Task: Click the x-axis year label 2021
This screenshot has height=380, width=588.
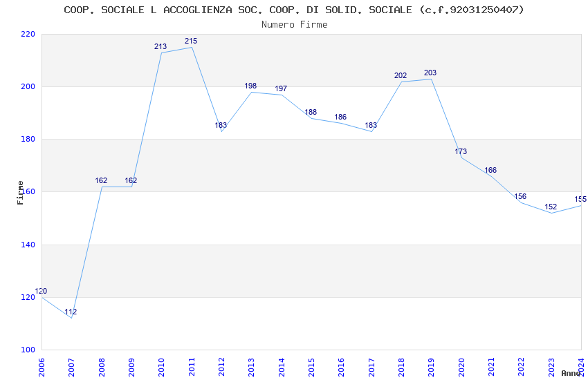Action: [492, 368]
